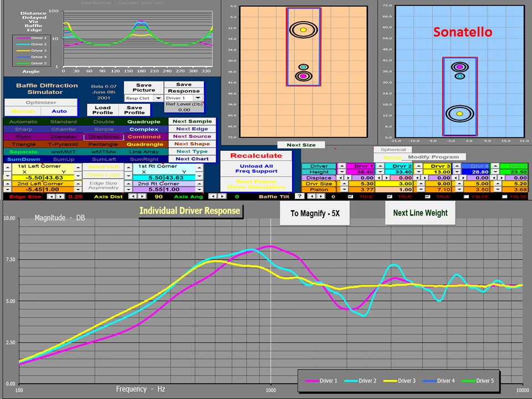Switch optimizer to Manual mode

pyautogui.click(x=23, y=111)
